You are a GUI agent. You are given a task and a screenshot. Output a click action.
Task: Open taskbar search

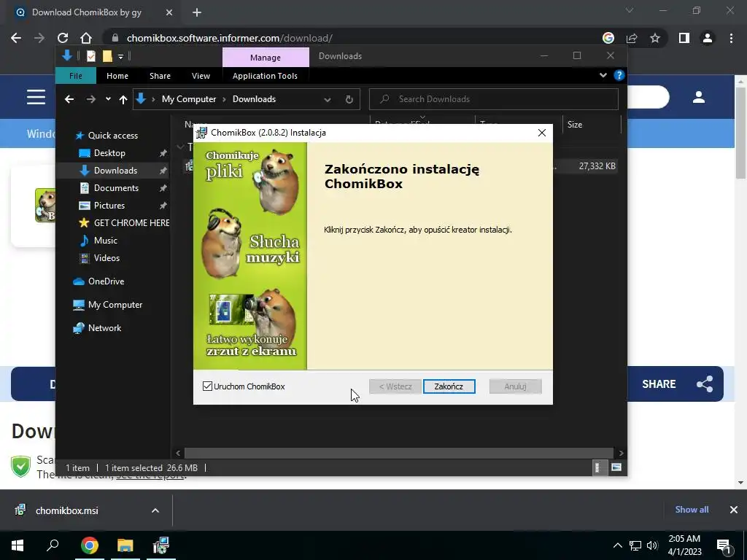coord(53,545)
